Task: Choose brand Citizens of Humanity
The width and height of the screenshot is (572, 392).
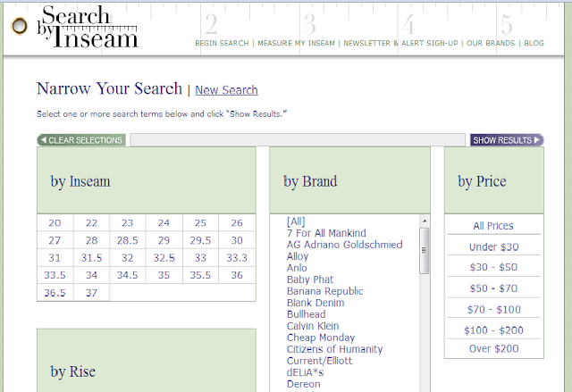Action: point(334,349)
